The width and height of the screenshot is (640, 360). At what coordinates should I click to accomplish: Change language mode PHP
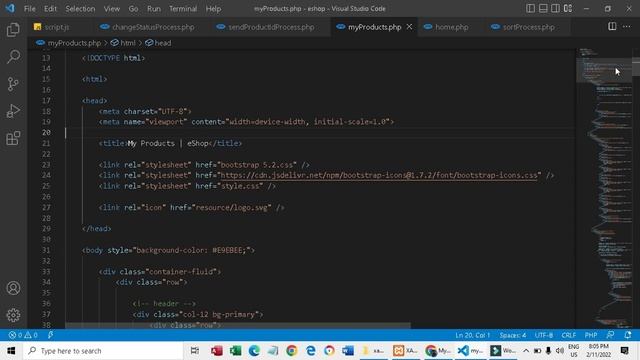coord(591,335)
